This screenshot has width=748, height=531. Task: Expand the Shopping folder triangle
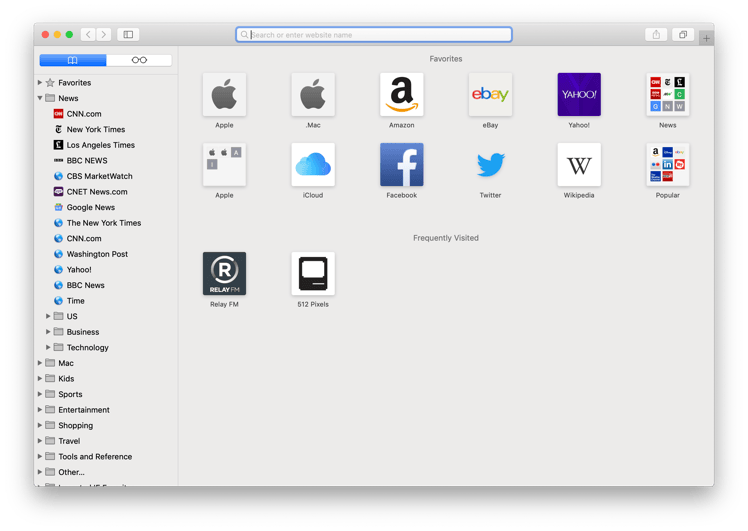click(40, 425)
